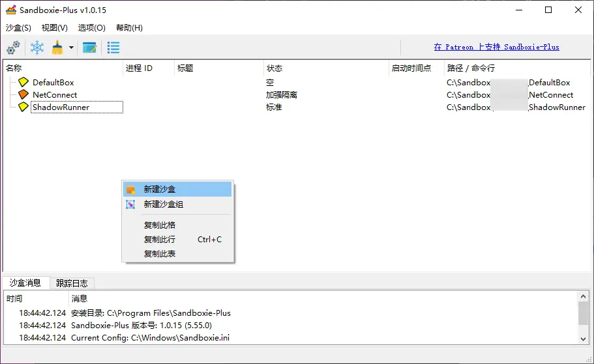This screenshot has width=594, height=364.
Task: Expand the cleanup broom dropdown arrow
Action: (x=71, y=48)
